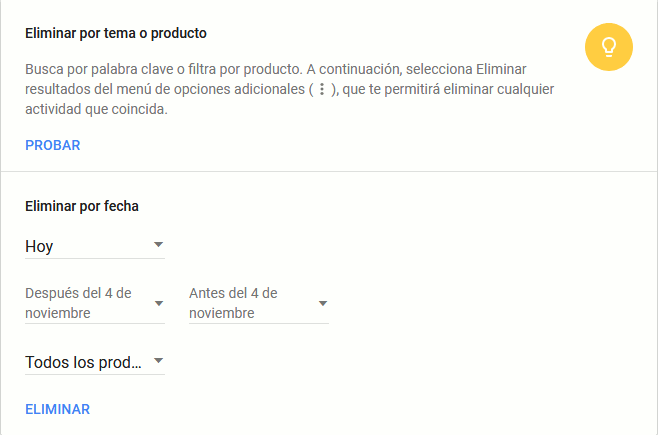Viewport: 658px width, 435px height.
Task: Open the 'Después del 4 de noviembre' picker
Action: pos(94,303)
